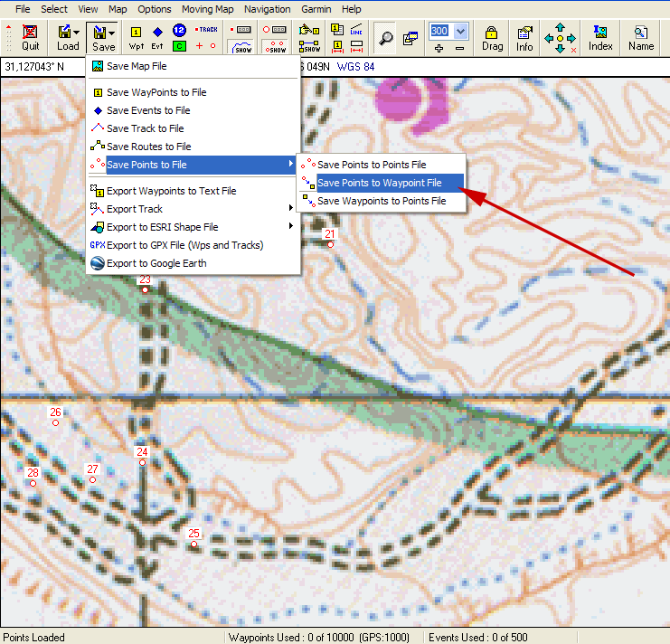Open the zoom level dropdown arrow

(x=460, y=31)
